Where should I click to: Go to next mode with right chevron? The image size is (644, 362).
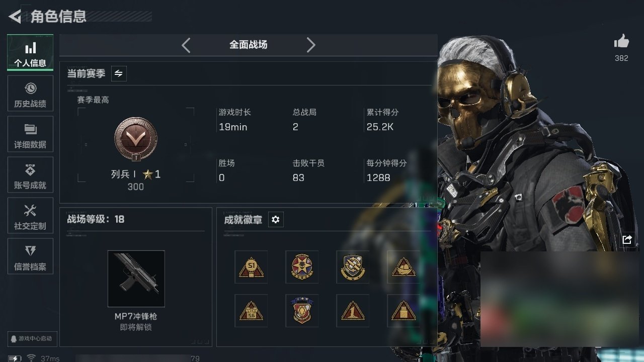click(x=311, y=45)
